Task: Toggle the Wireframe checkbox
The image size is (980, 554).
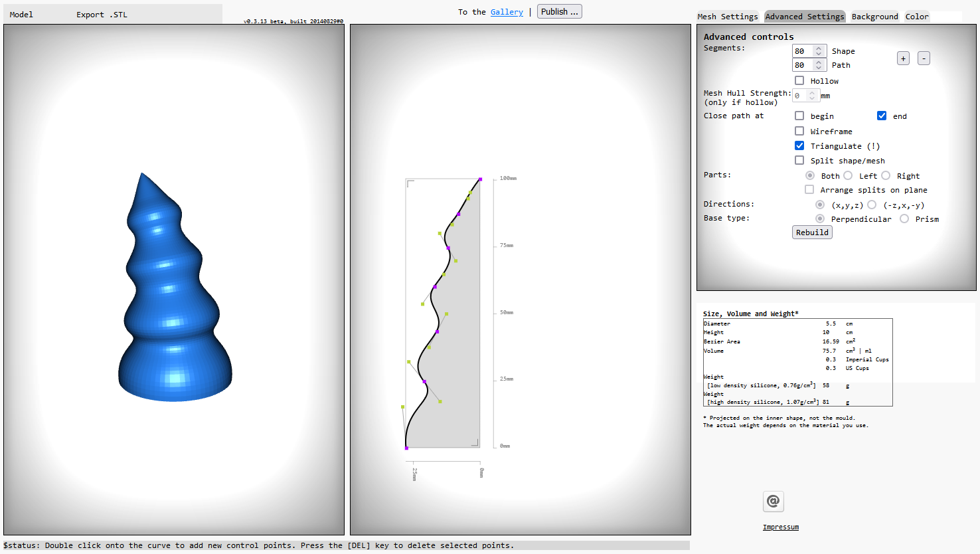Action: pyautogui.click(x=799, y=131)
